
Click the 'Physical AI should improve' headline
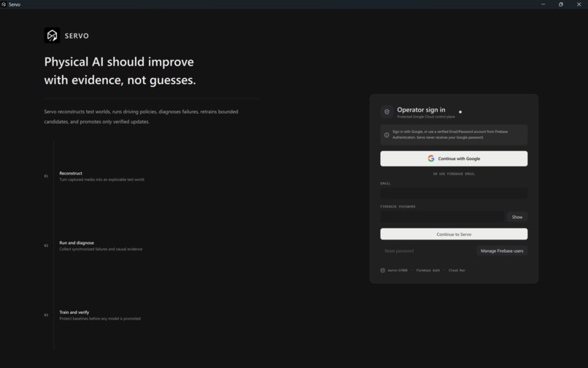pos(119,61)
